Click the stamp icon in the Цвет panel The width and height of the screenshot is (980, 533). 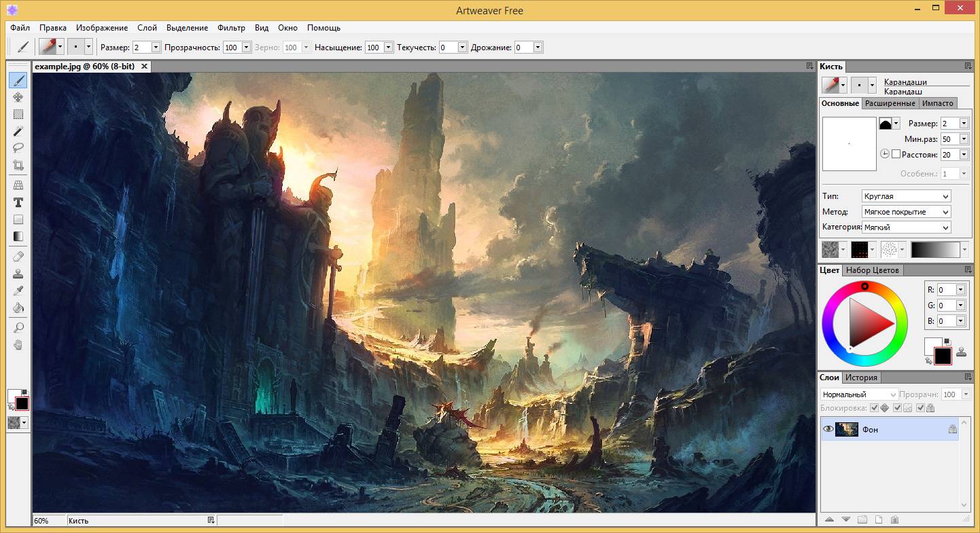[x=962, y=352]
